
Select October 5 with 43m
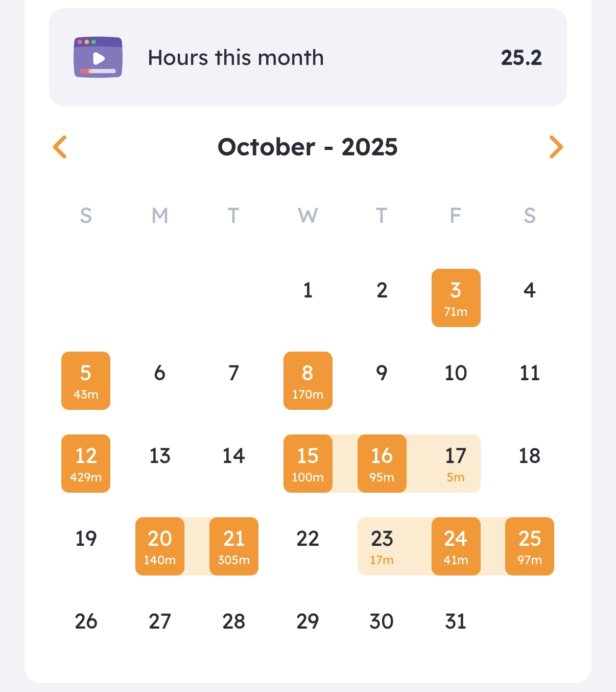(86, 381)
